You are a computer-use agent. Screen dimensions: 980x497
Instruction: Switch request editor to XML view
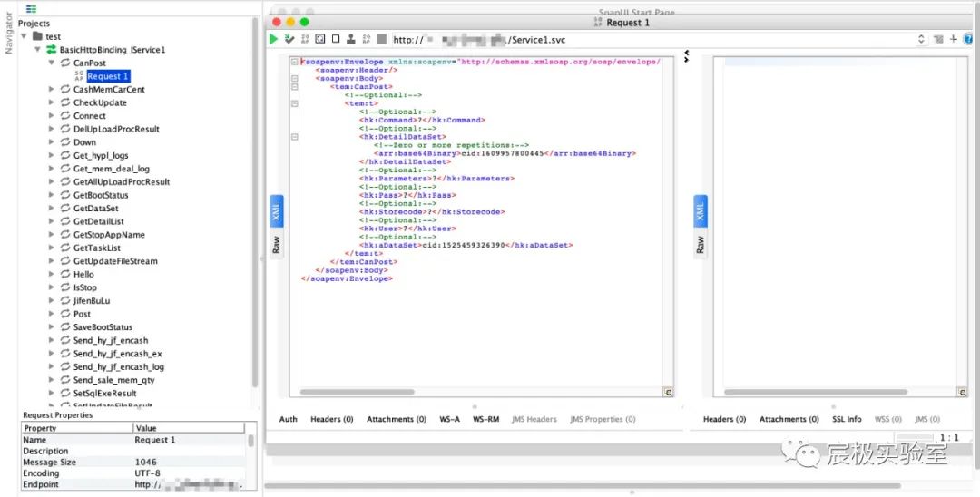coord(276,211)
